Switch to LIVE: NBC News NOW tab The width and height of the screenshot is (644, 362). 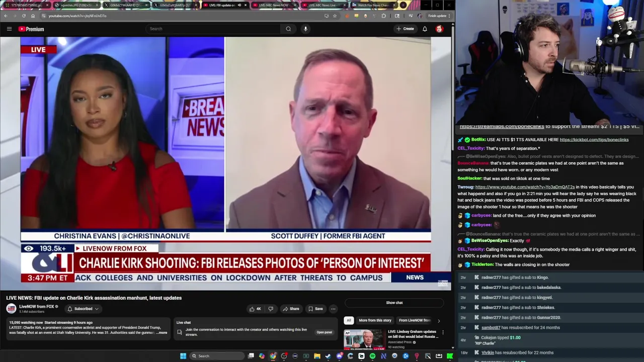click(273, 5)
